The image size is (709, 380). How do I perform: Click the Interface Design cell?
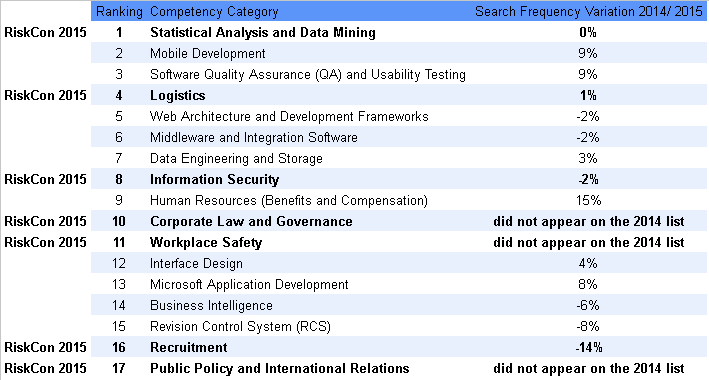click(x=196, y=263)
